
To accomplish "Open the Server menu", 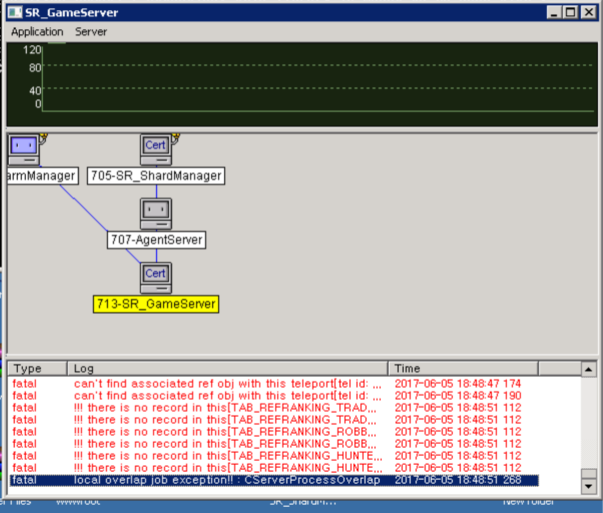I will point(91,32).
